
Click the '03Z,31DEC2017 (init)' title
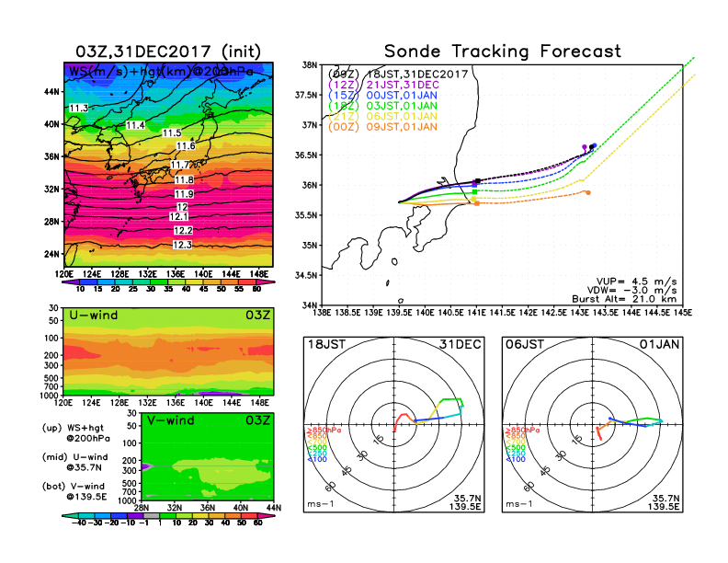pyautogui.click(x=168, y=52)
